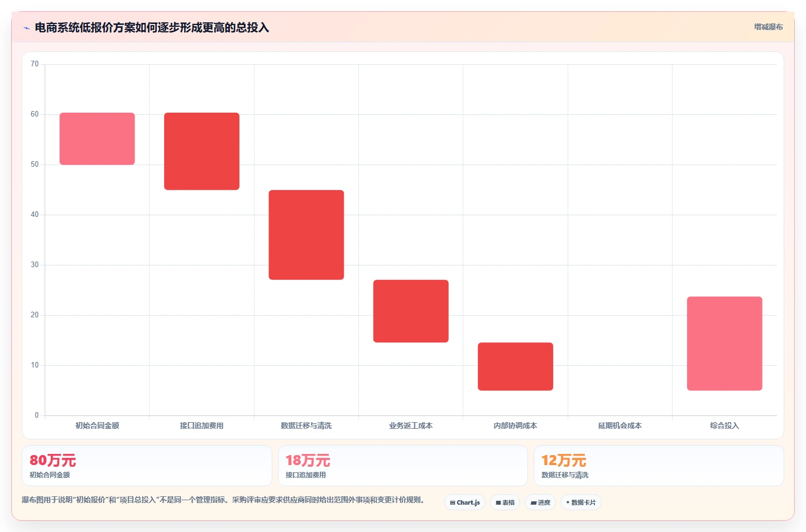Click the 内部协调成本 red bar
806x532 pixels.
tap(515, 366)
